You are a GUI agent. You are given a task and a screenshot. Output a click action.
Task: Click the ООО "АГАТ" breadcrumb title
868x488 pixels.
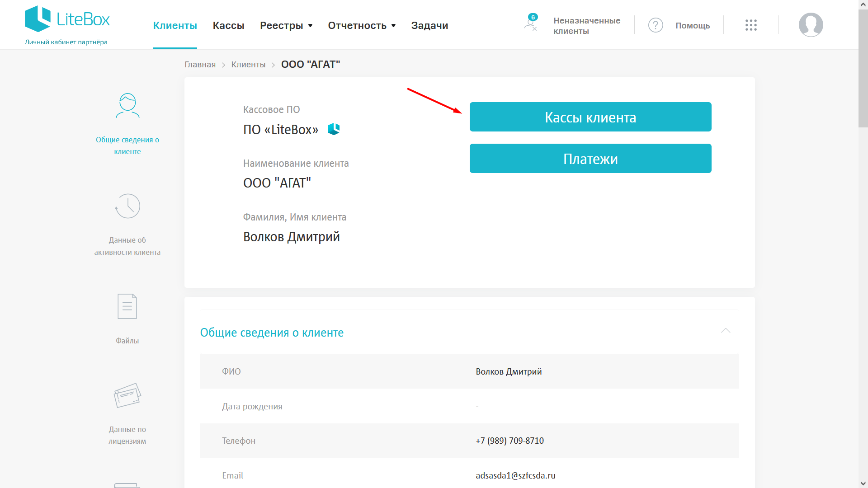311,65
